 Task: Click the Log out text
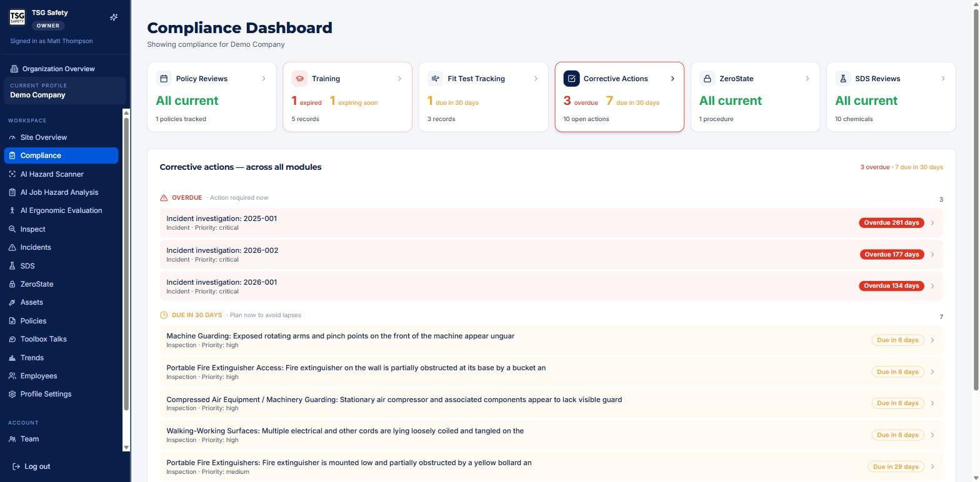pyautogui.click(x=37, y=466)
